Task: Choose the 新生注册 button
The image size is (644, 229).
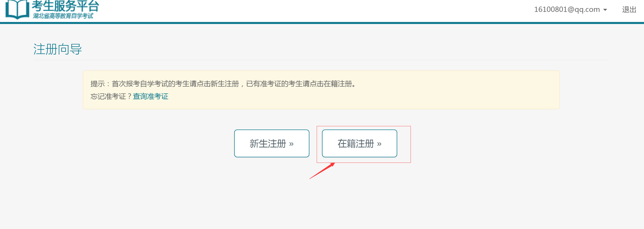Action: click(x=272, y=143)
